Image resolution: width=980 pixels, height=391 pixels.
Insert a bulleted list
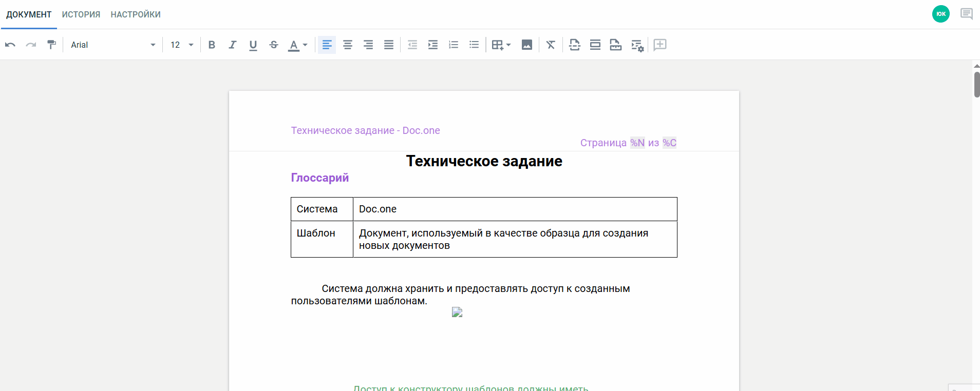(x=474, y=45)
